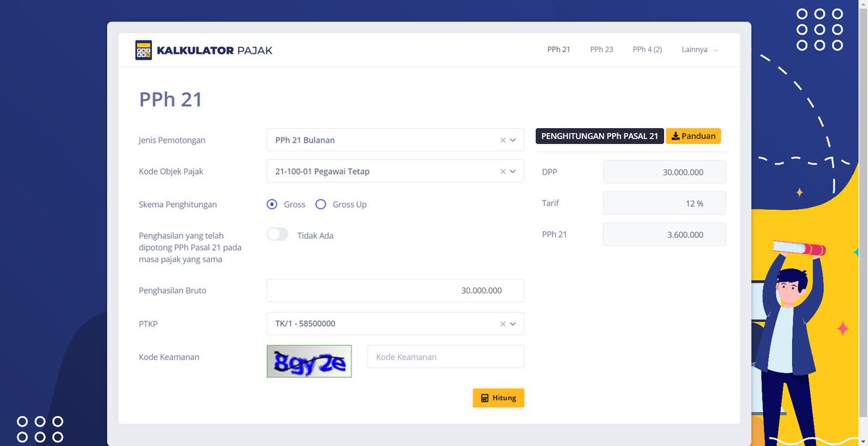Image resolution: width=868 pixels, height=446 pixels.
Task: Select the DPP result field value
Action: tap(664, 172)
